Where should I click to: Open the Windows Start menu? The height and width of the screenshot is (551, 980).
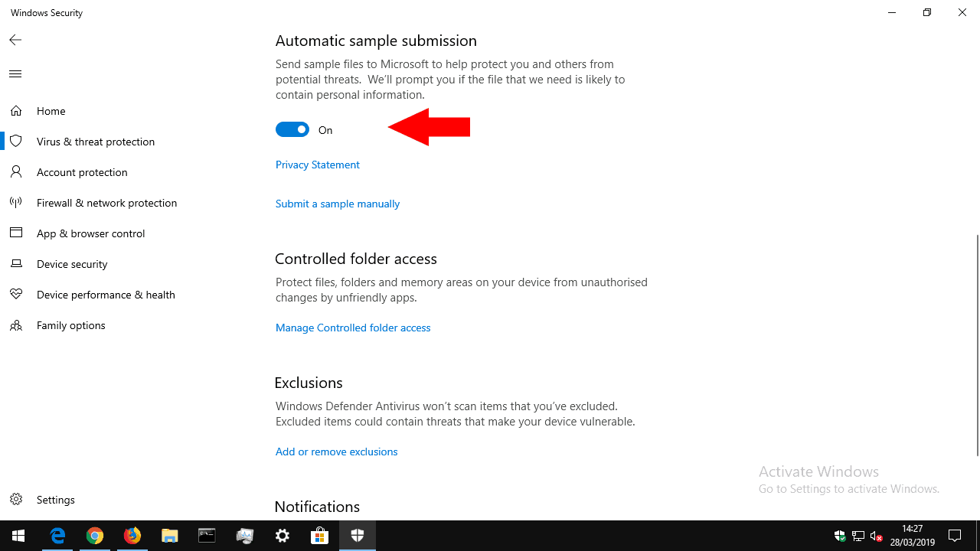click(x=18, y=536)
